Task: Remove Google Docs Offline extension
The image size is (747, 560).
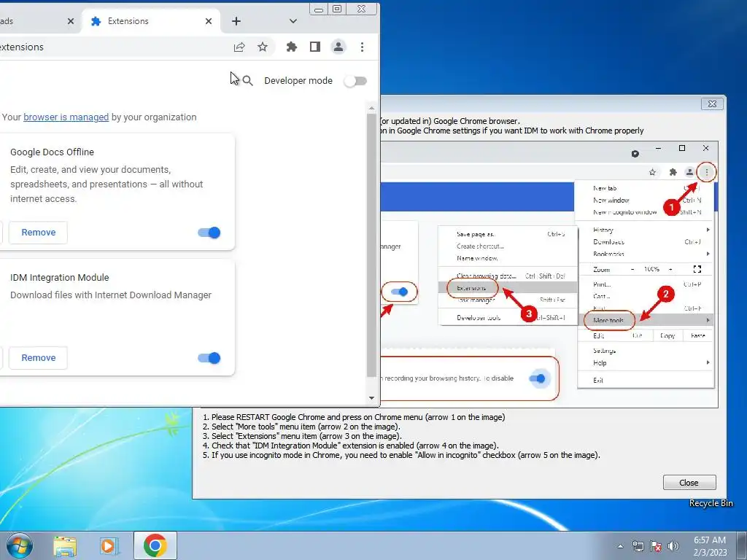Action: (38, 233)
